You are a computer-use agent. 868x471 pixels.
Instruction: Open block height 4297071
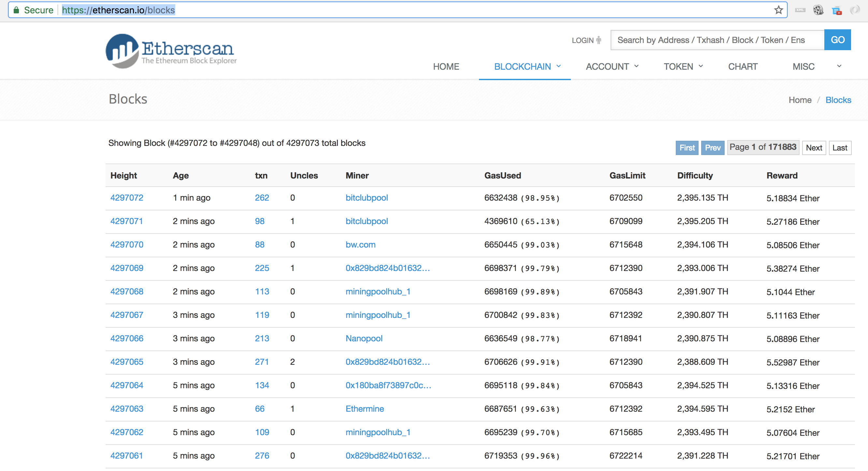click(x=127, y=221)
